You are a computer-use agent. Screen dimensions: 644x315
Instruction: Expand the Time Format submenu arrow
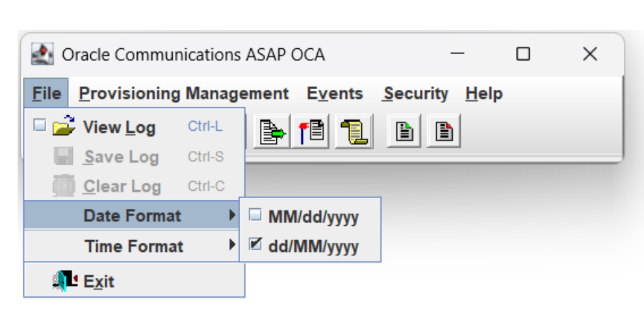(x=232, y=245)
